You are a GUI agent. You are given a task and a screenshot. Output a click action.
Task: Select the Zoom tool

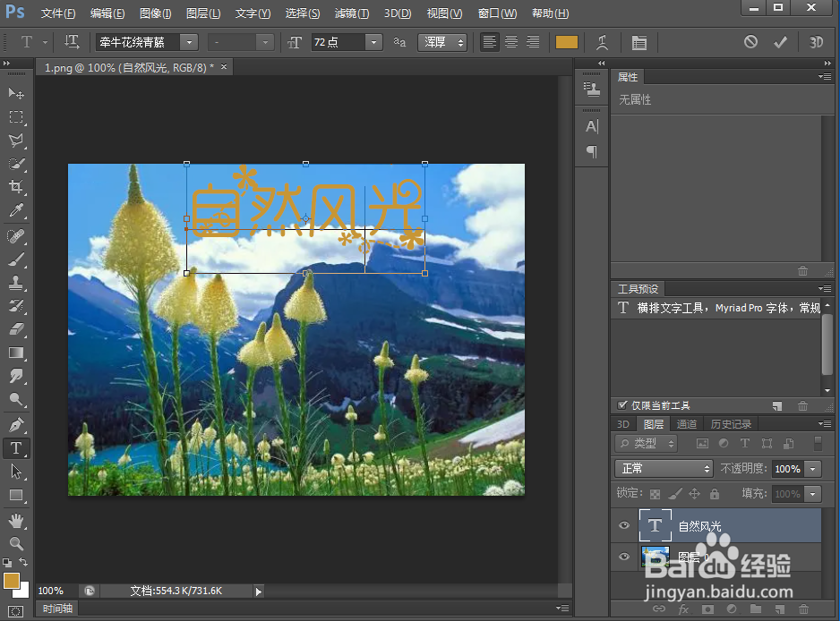tap(16, 543)
